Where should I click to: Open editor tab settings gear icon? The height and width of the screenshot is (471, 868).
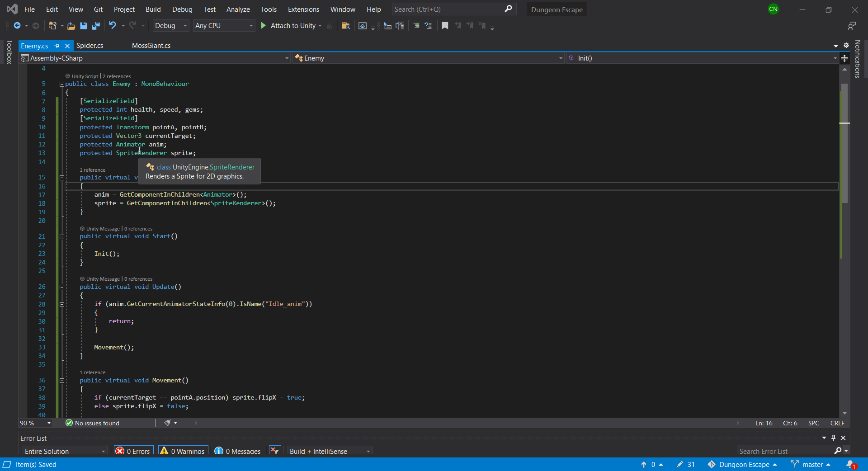click(x=846, y=45)
